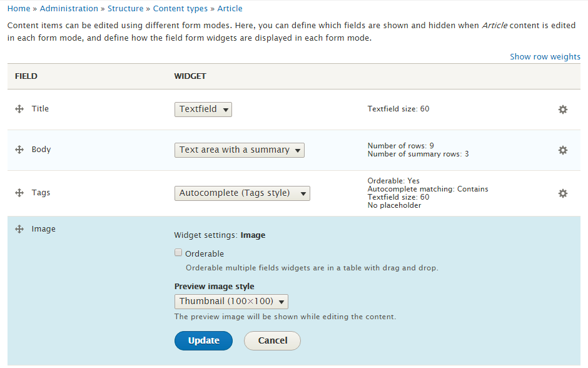The image size is (588, 368).
Task: Click the drag handle beside Title field
Action: pyautogui.click(x=19, y=108)
